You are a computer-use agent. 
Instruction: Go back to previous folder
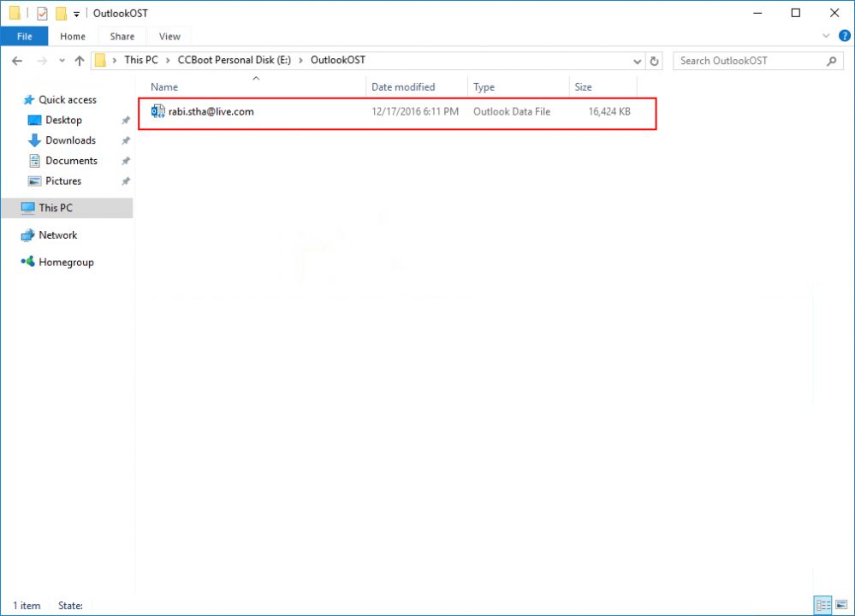[17, 61]
